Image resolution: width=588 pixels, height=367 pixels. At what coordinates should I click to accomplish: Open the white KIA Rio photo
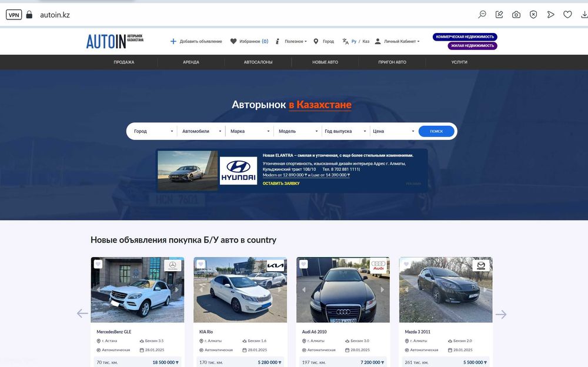[x=240, y=290]
